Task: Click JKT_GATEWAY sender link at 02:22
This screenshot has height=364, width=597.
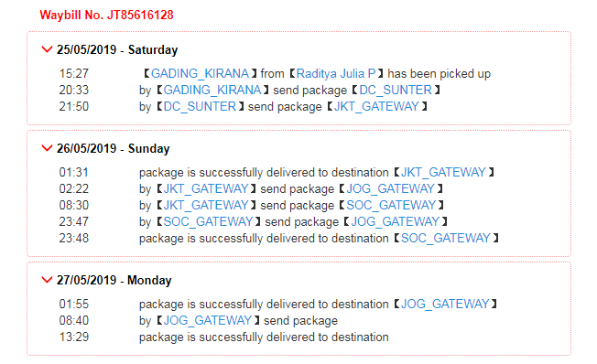Action: (206, 188)
